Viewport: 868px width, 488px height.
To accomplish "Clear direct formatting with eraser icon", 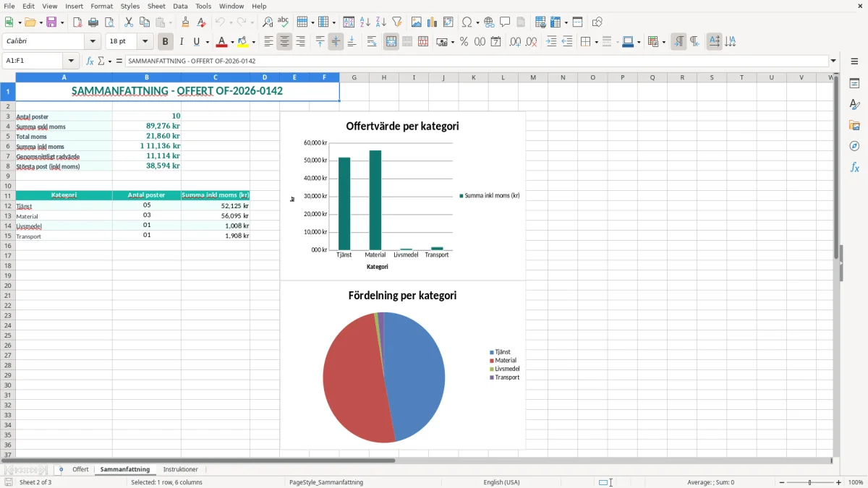I will pyautogui.click(x=201, y=22).
